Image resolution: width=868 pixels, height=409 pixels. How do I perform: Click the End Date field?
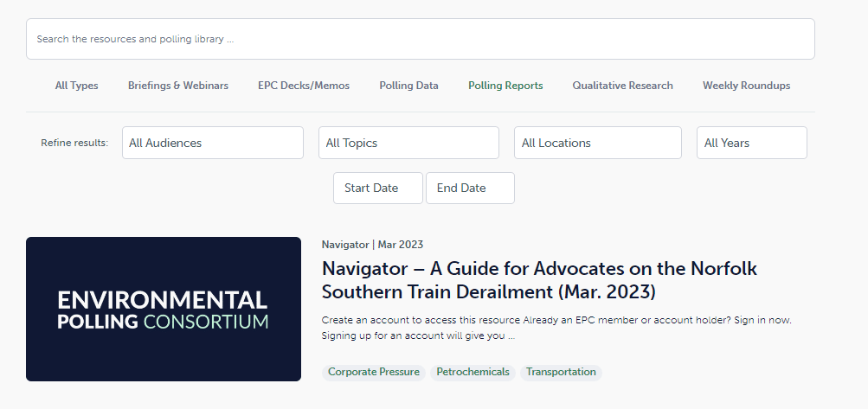[x=470, y=188]
